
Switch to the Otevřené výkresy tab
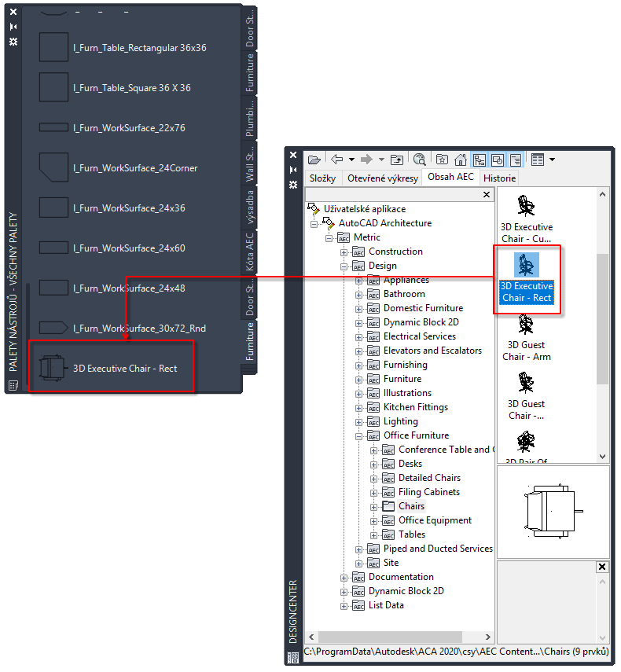(383, 178)
